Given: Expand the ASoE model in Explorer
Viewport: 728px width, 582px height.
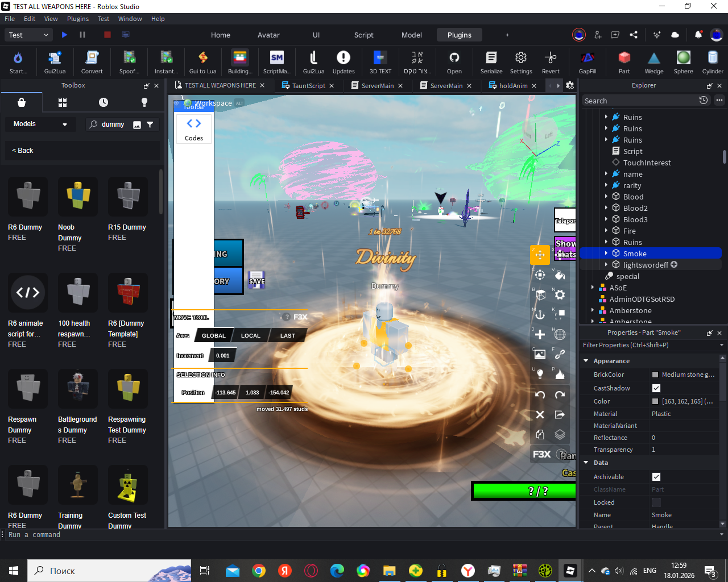Looking at the screenshot, I should (x=593, y=288).
